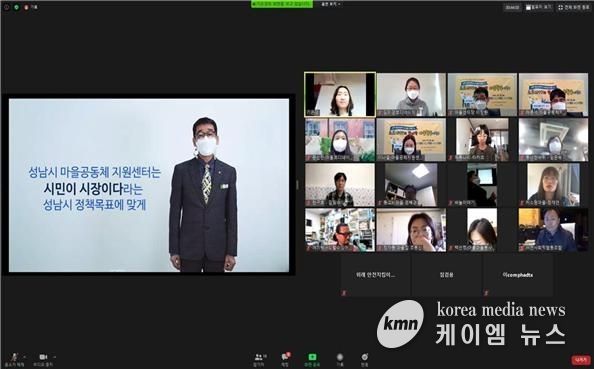Unmute the microphone in bottom toolbar
The height and width of the screenshot is (369, 594).
point(15,359)
